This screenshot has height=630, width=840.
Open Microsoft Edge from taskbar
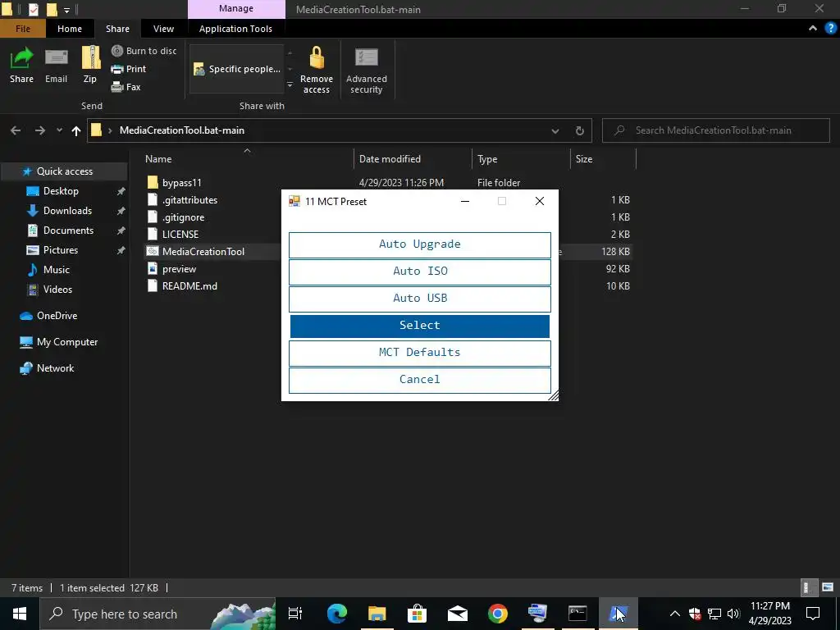pyautogui.click(x=337, y=614)
